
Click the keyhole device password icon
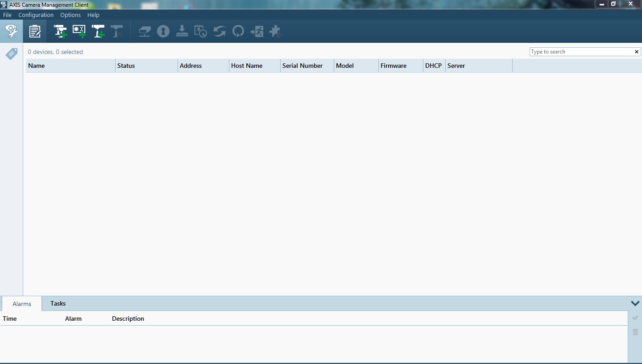pyautogui.click(x=163, y=31)
